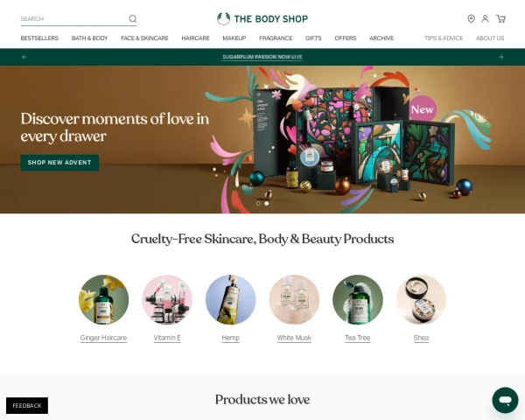Open the Haircare menu
The height and width of the screenshot is (420, 525).
pos(195,38)
